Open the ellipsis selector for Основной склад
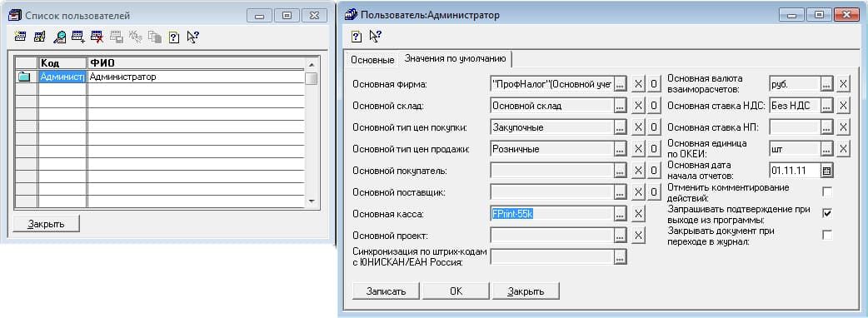 [x=620, y=106]
